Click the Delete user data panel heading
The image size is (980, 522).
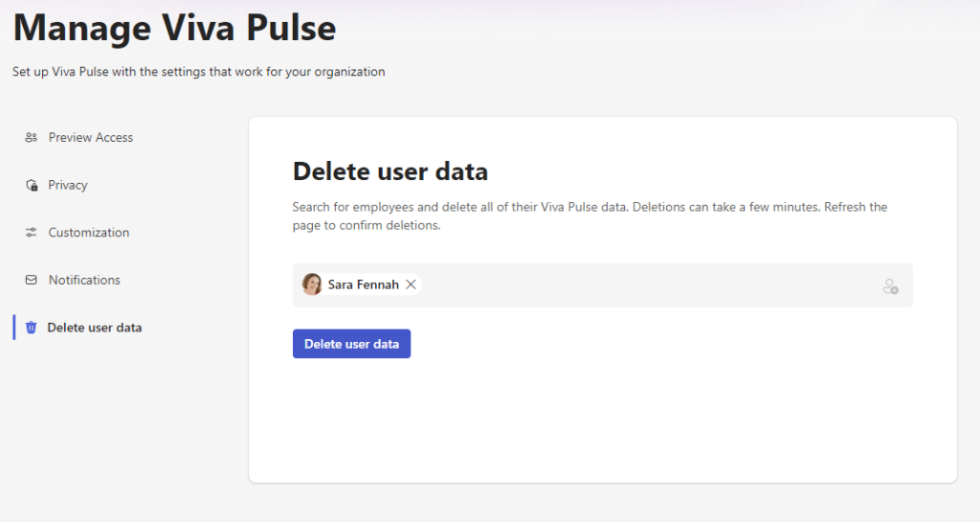(390, 171)
